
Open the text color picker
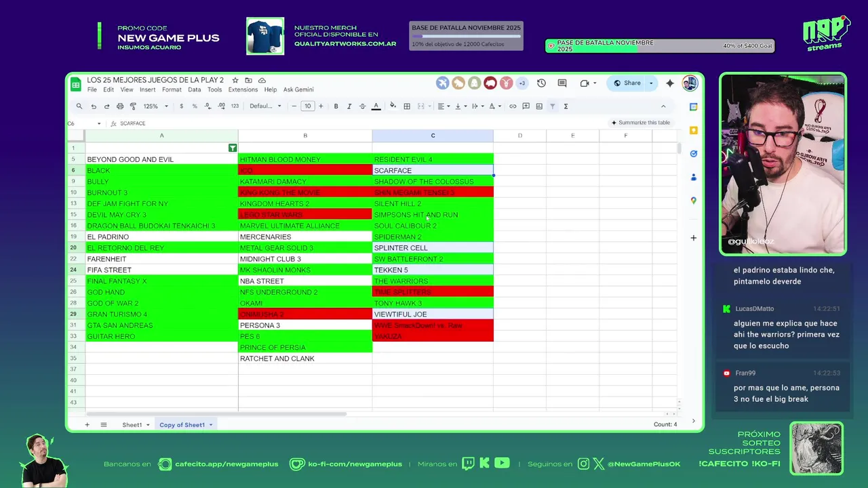(x=376, y=106)
